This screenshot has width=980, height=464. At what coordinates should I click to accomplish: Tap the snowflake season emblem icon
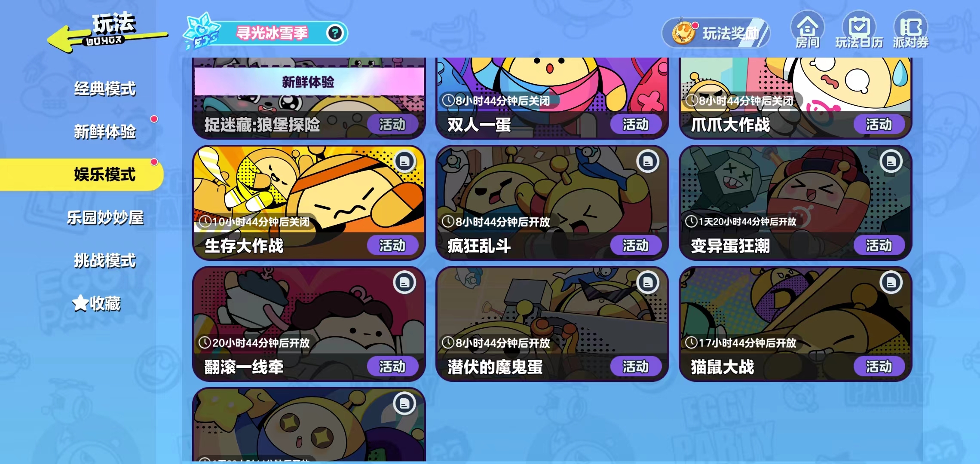click(x=201, y=31)
